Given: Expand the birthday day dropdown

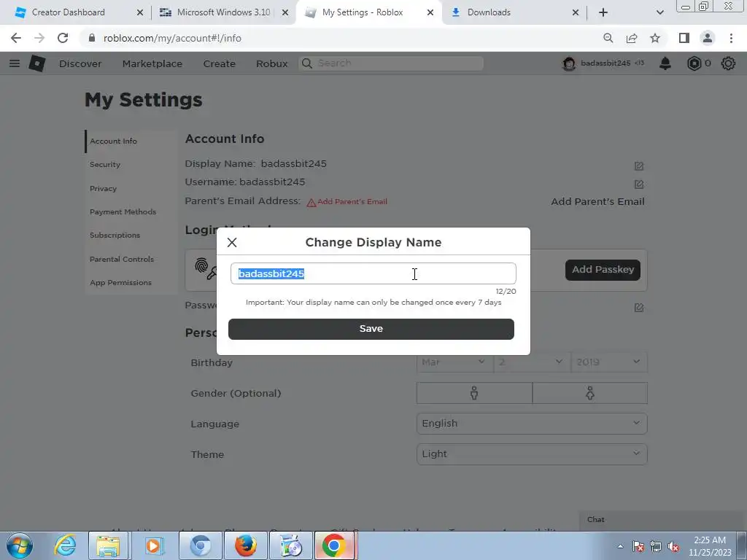Looking at the screenshot, I should coord(532,362).
